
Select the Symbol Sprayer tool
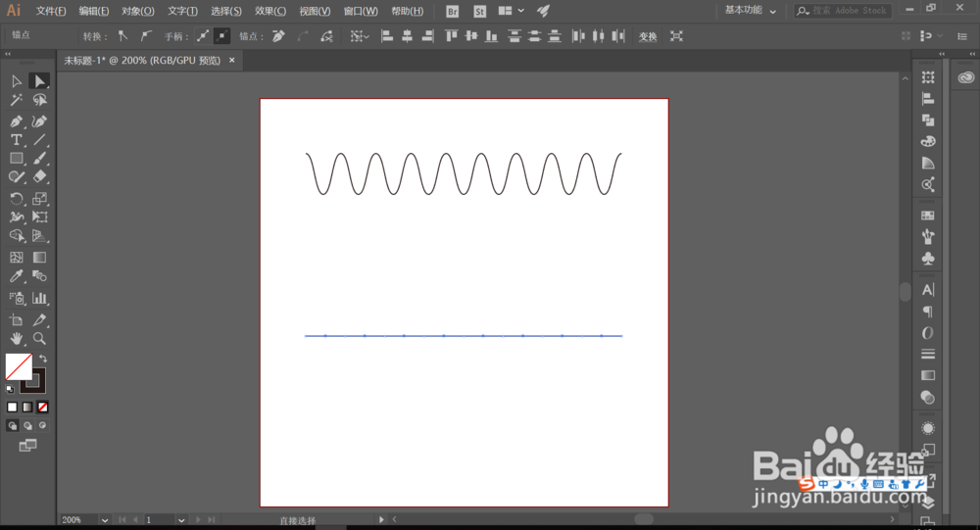(17, 298)
